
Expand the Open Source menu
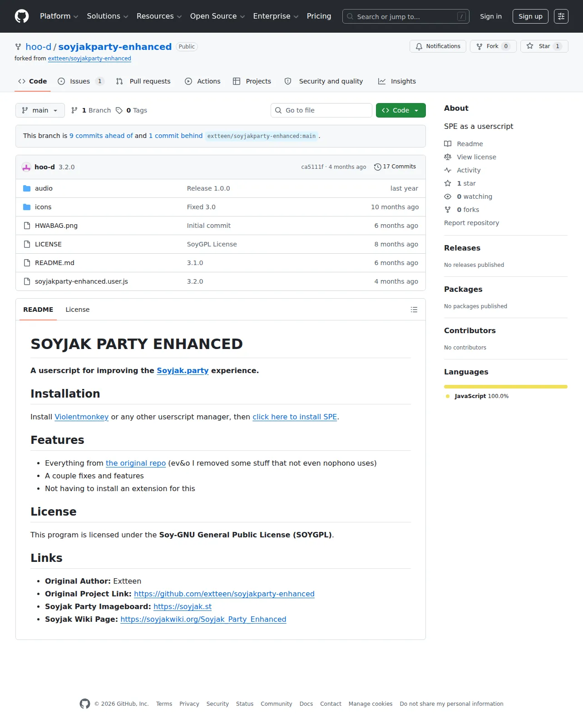coord(217,16)
